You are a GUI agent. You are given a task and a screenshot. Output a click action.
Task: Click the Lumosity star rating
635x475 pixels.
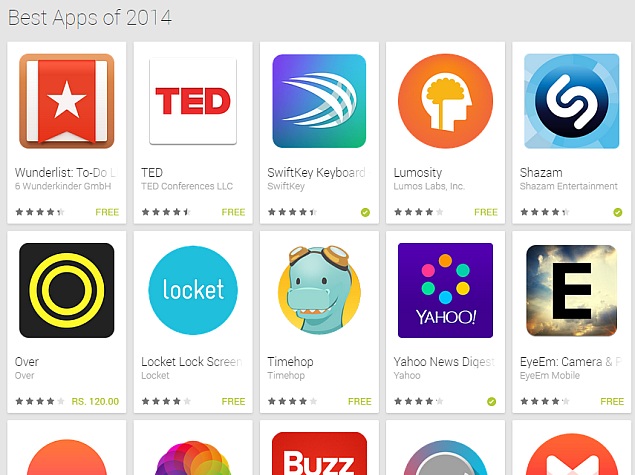tap(419, 212)
